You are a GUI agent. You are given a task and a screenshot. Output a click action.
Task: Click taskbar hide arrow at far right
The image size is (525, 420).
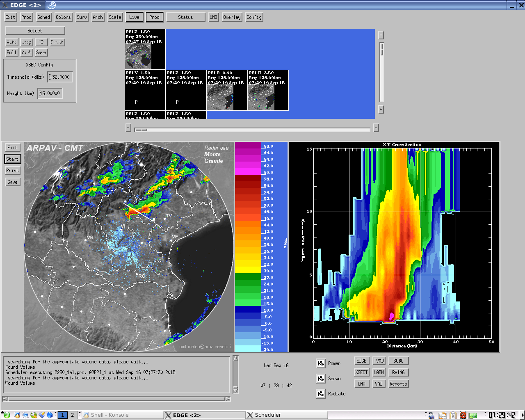(x=523, y=415)
